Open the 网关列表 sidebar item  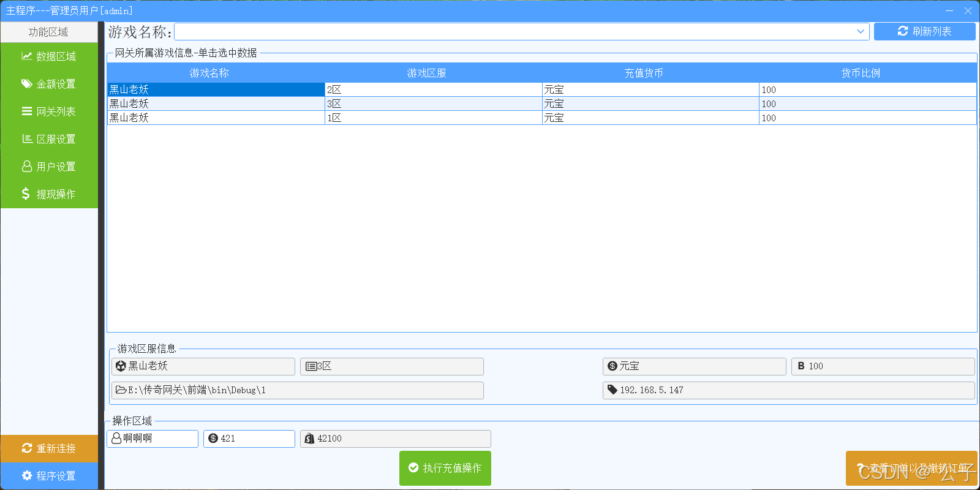[49, 111]
